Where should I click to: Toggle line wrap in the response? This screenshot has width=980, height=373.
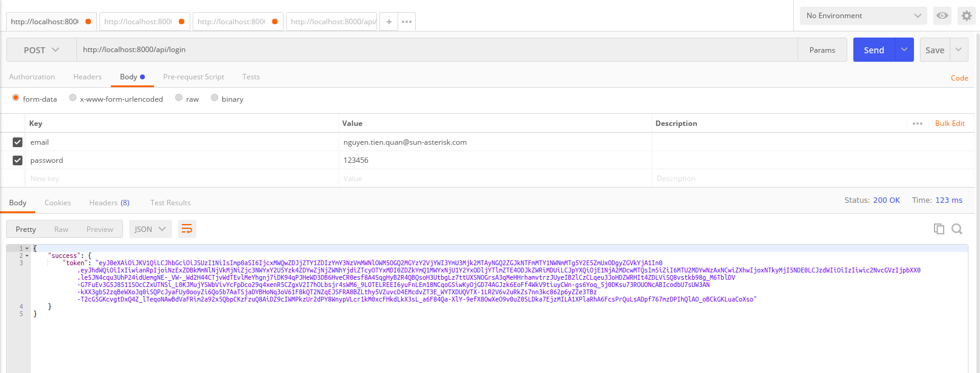(x=187, y=229)
